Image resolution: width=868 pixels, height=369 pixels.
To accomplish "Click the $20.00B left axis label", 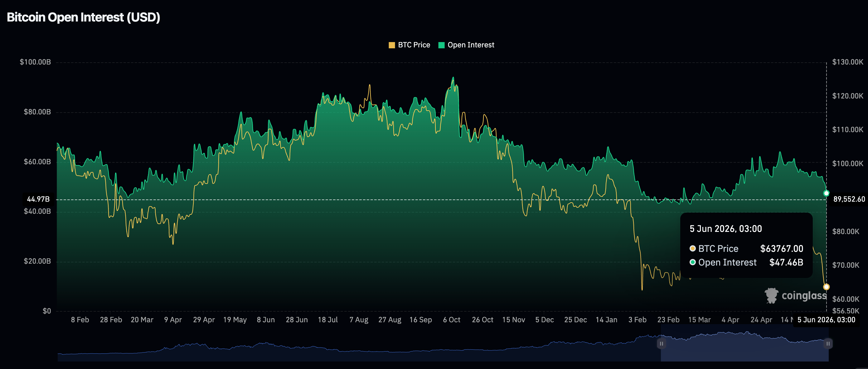I will [x=37, y=261].
